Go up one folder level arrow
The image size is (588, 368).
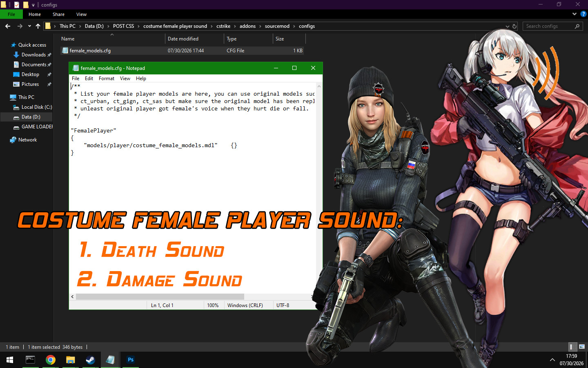tap(38, 26)
